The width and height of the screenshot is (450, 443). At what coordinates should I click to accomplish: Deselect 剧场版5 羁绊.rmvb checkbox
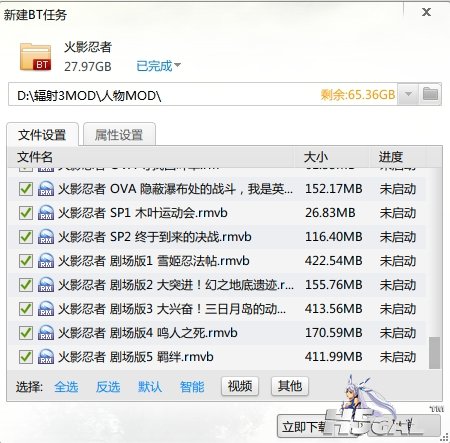(26, 357)
